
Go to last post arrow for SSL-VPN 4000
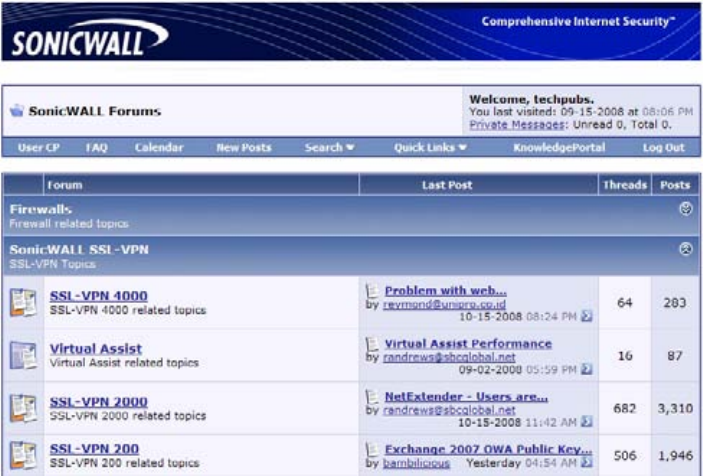click(586, 316)
